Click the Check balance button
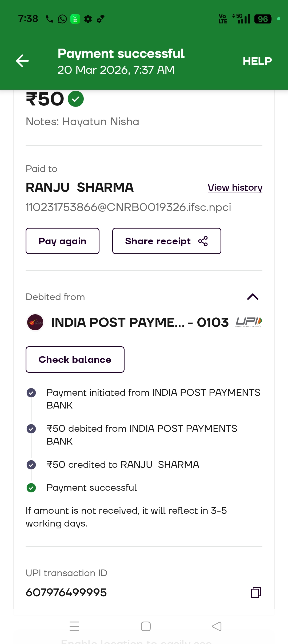This screenshot has height=644, width=288. pyautogui.click(x=75, y=359)
